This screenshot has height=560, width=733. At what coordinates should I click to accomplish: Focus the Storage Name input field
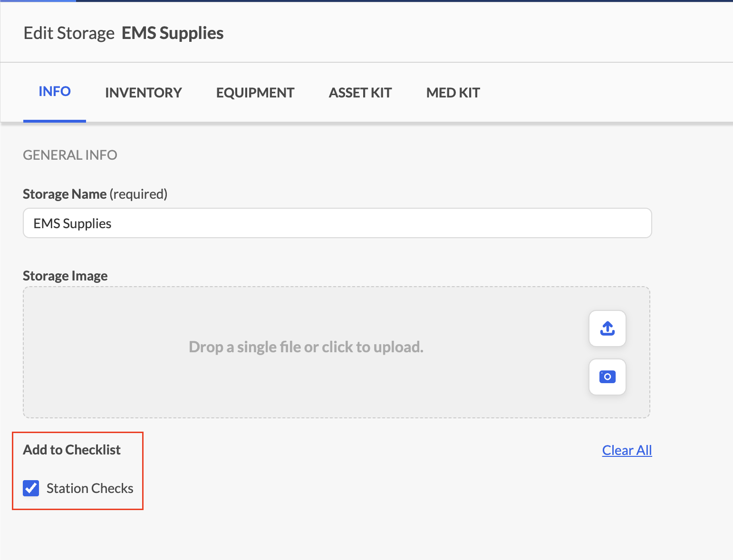[x=338, y=223]
